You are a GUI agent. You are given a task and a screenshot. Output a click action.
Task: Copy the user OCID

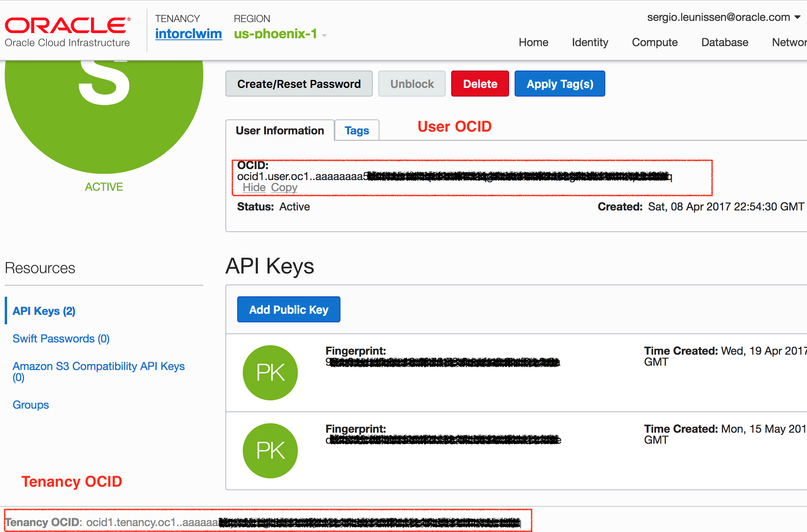point(284,188)
